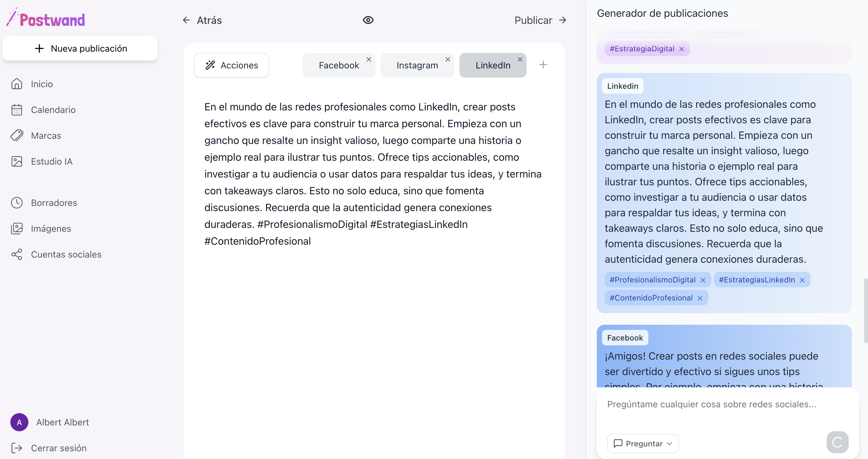Remove the #EstrategiaDigital hashtag chip
868x459 pixels.
pyautogui.click(x=682, y=49)
